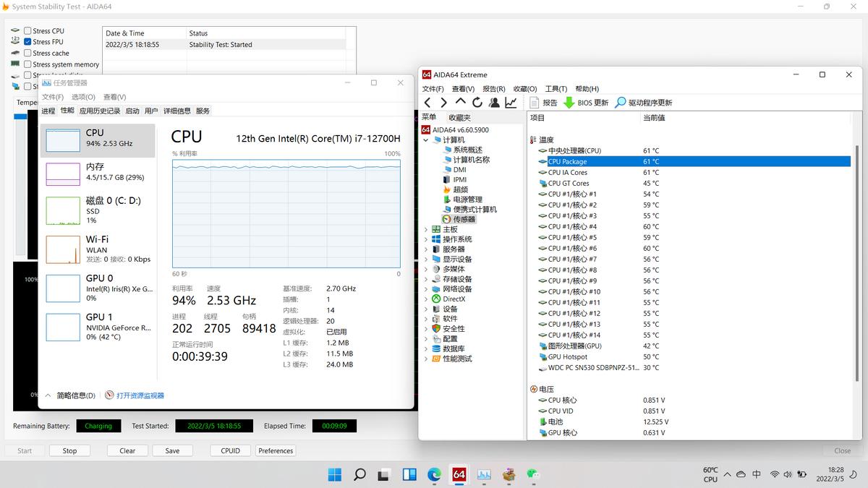This screenshot has width=868, height=488.
Task: Enable the Stress CPU checkbox
Action: point(27,31)
